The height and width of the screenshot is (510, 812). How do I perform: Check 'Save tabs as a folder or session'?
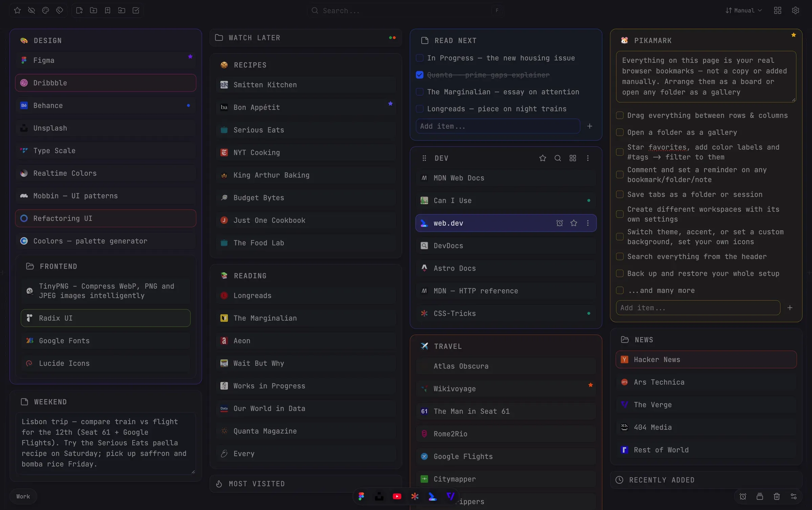(x=620, y=194)
